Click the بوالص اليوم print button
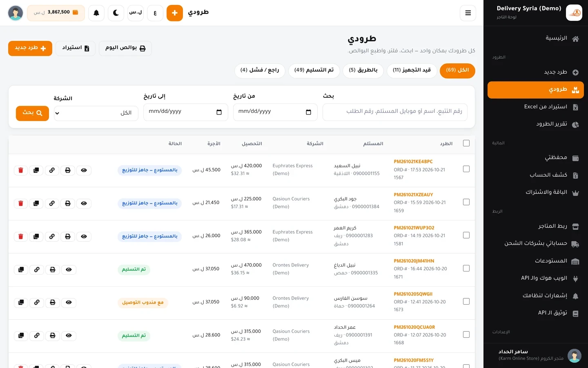Screen dimensions: 588x368 [125, 48]
